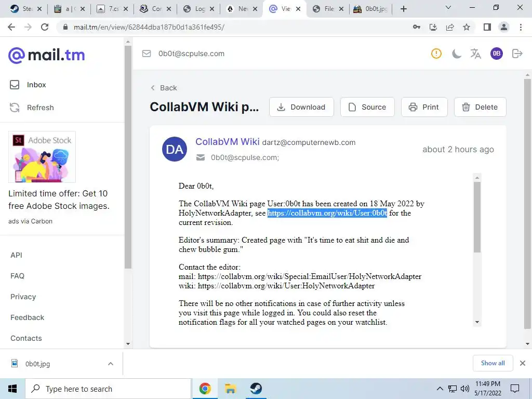Open the 0B account avatar menu

tap(496, 54)
